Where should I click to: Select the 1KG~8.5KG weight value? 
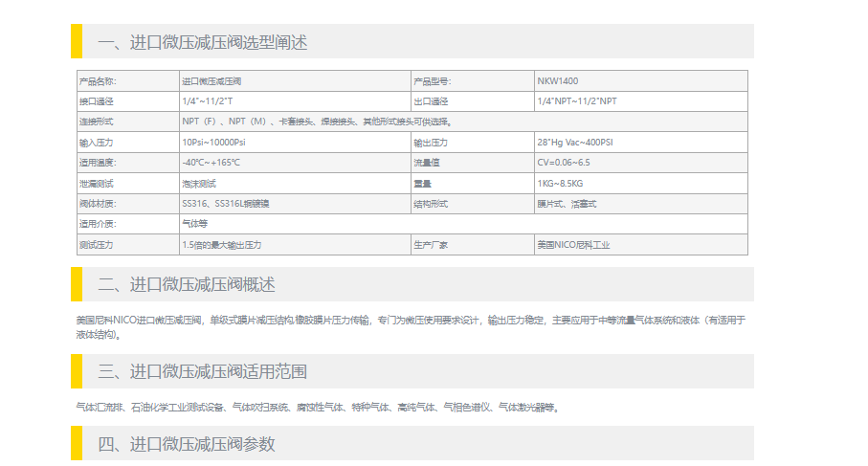click(x=560, y=184)
